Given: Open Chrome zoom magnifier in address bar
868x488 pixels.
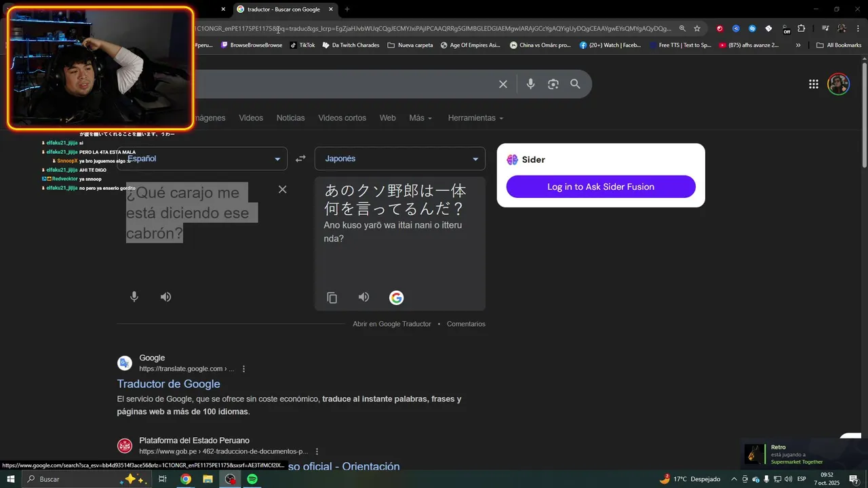Looking at the screenshot, I should coord(682,28).
